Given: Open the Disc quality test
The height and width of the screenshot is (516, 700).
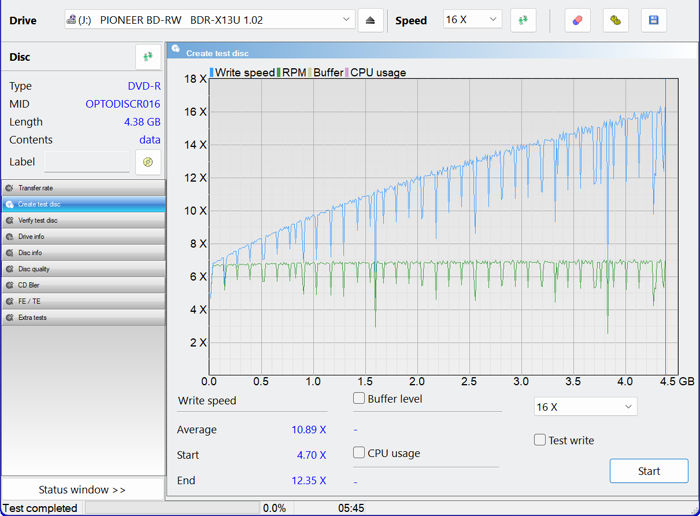Looking at the screenshot, I should point(83,269).
